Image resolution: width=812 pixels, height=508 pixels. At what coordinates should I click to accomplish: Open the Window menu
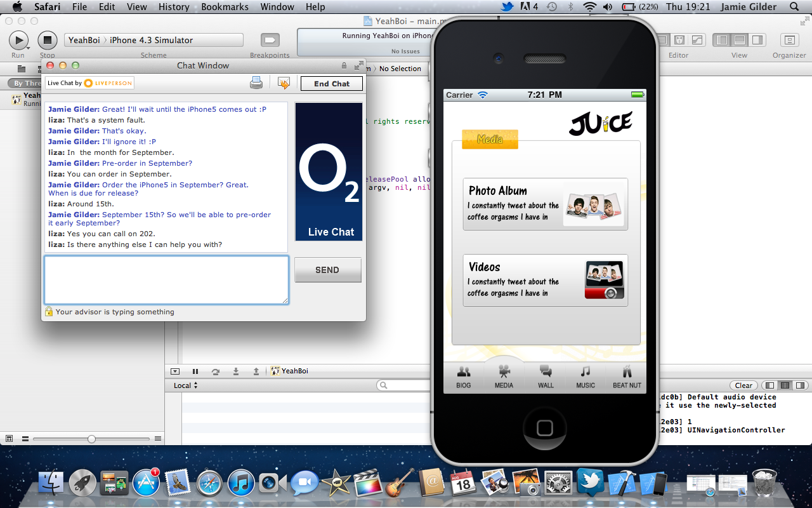point(278,7)
